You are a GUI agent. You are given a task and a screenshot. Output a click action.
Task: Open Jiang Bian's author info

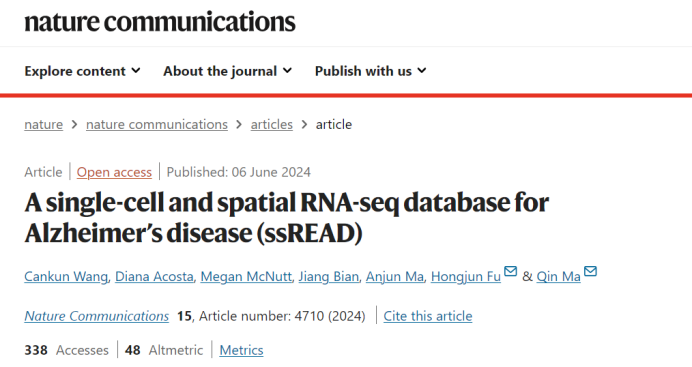coord(328,277)
